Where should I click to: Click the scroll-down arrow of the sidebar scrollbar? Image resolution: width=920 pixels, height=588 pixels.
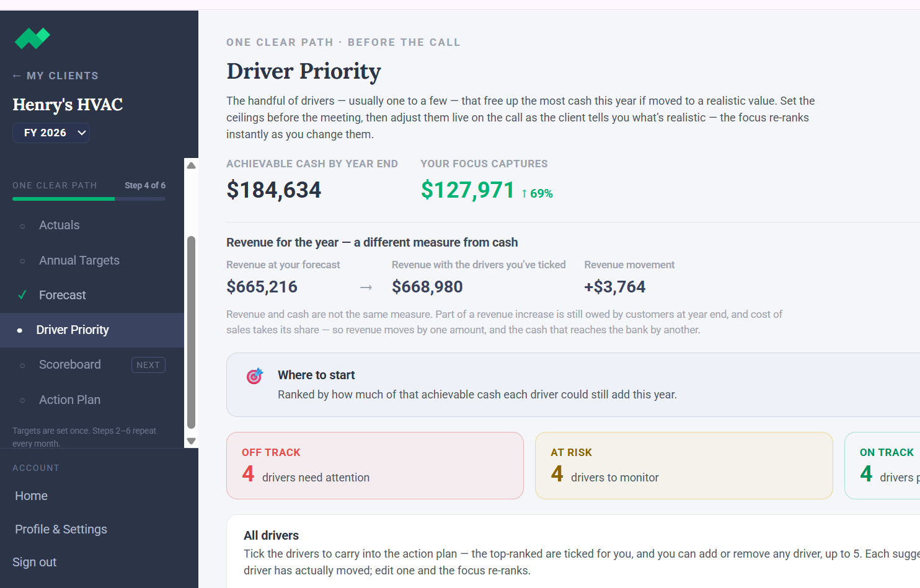click(192, 441)
